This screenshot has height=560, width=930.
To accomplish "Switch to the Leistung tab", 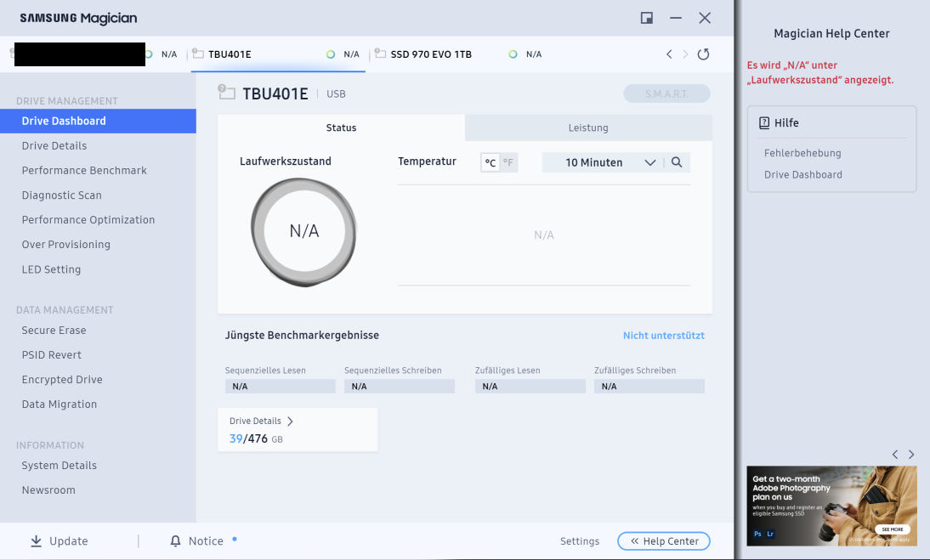I will pos(588,127).
